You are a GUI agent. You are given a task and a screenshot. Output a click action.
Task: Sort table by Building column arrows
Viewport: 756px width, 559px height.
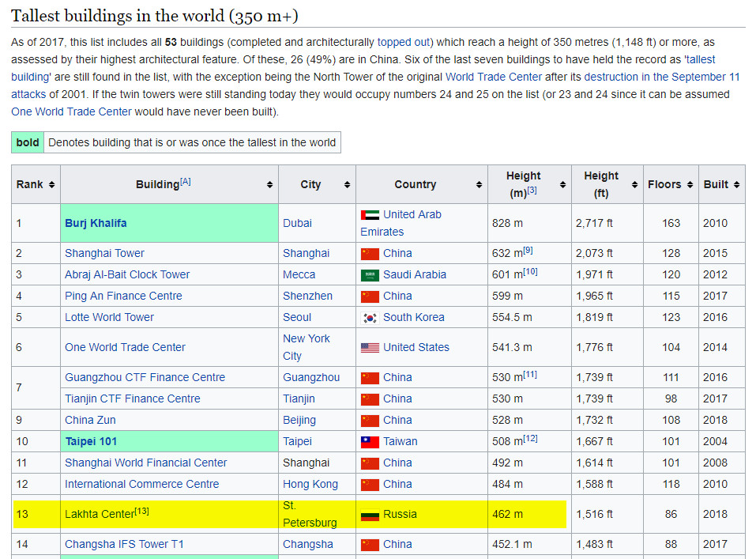269,184
